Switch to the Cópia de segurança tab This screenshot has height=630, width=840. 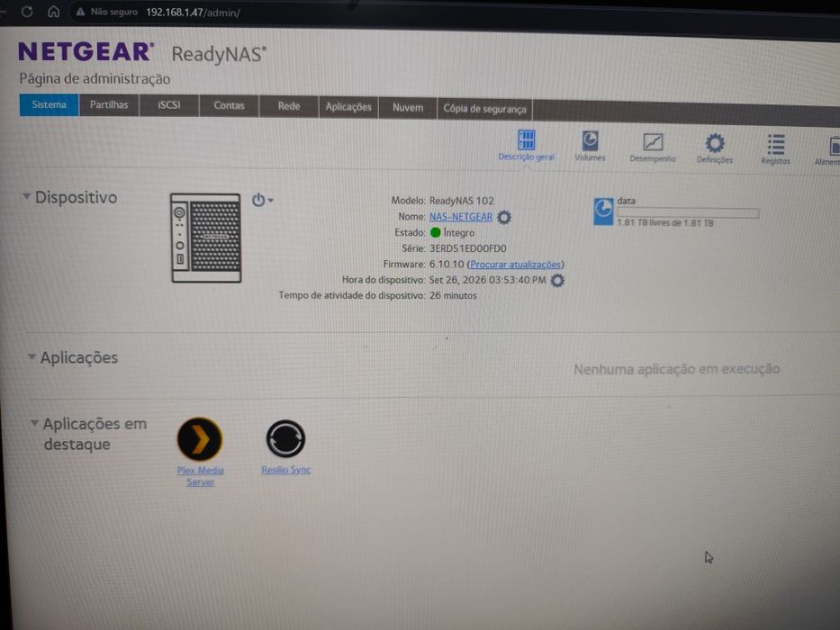click(484, 109)
